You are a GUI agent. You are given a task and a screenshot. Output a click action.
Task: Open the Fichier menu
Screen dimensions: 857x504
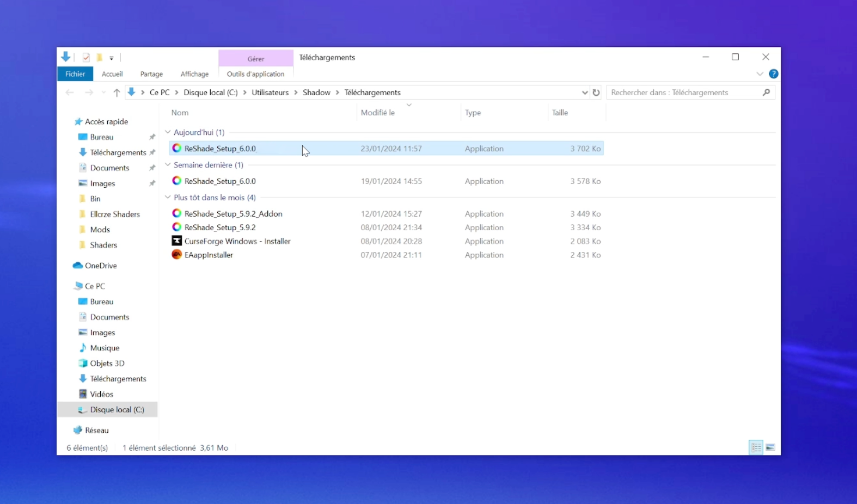click(75, 74)
